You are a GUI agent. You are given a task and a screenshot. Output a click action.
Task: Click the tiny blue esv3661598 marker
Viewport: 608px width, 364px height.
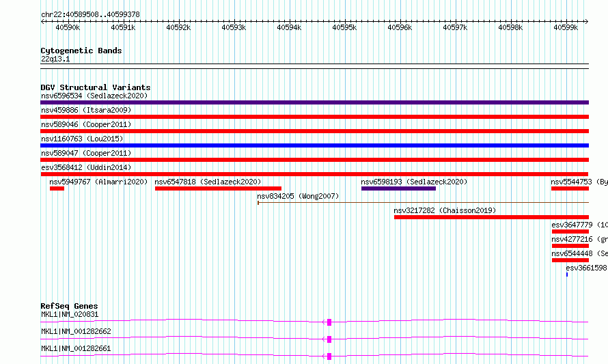point(567,275)
